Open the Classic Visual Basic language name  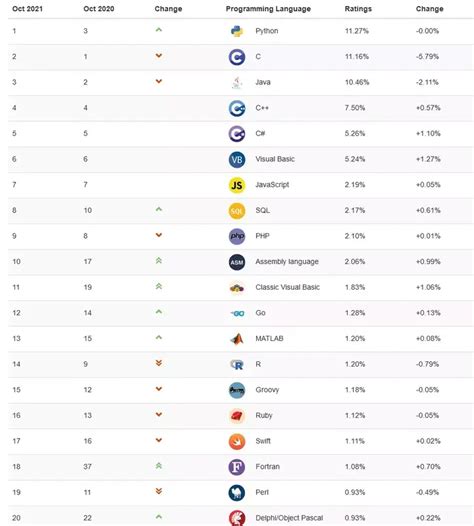[287, 287]
